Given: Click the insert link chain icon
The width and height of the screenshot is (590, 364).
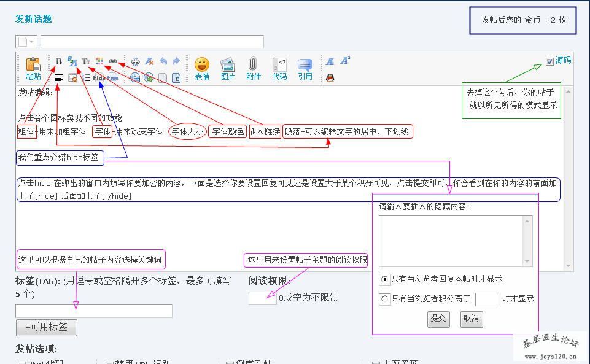Looking at the screenshot, I should click(x=113, y=61).
